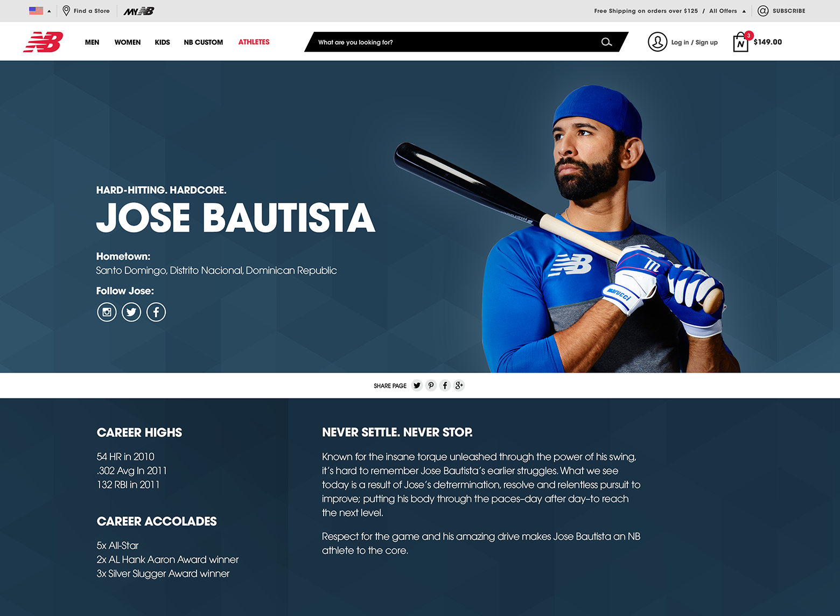Screen dimensions: 840x616
Task: Click the search magnifier icon
Action: pyautogui.click(x=606, y=42)
